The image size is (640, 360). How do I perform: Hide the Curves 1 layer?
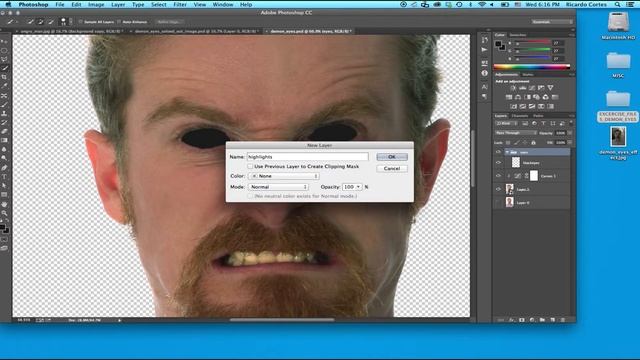[498, 176]
